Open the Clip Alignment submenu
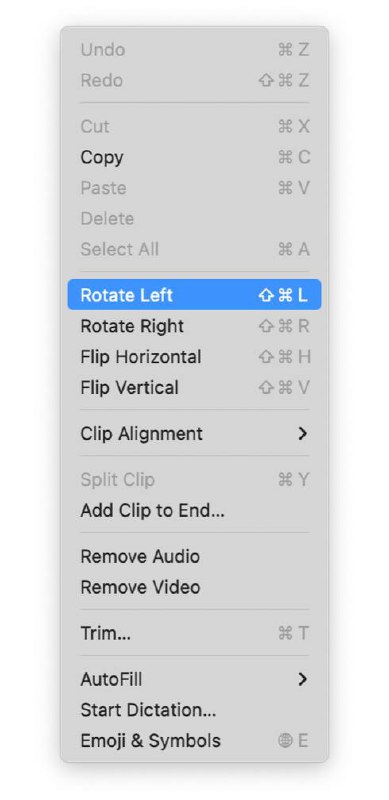389x800 pixels. [x=194, y=434]
